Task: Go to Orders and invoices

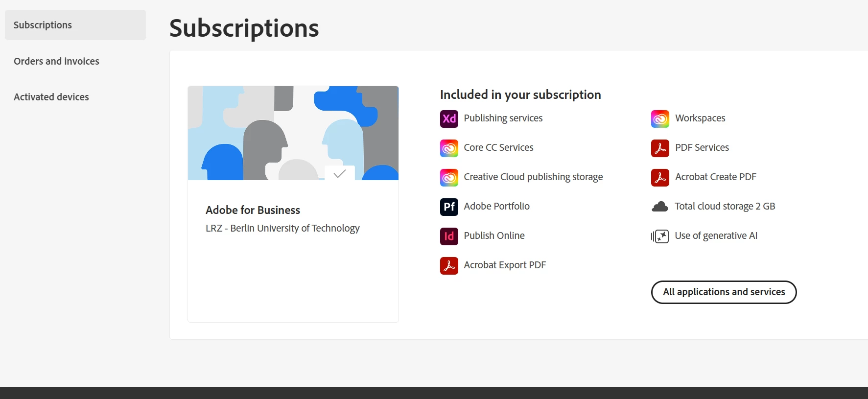Action: 56,61
